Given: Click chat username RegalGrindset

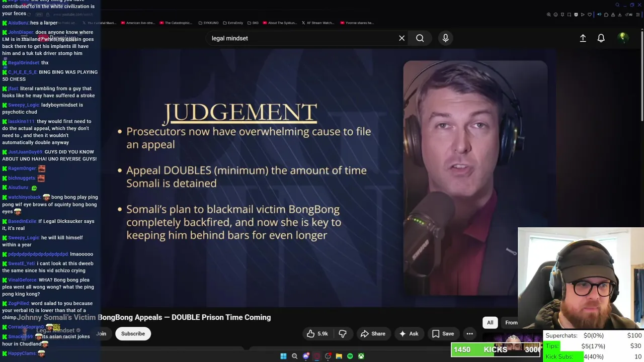Looking at the screenshot, I should [24, 63].
